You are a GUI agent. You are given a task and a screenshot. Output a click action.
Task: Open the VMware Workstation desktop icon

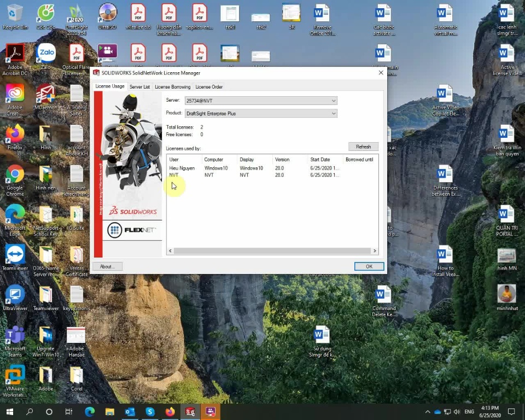pyautogui.click(x=15, y=381)
